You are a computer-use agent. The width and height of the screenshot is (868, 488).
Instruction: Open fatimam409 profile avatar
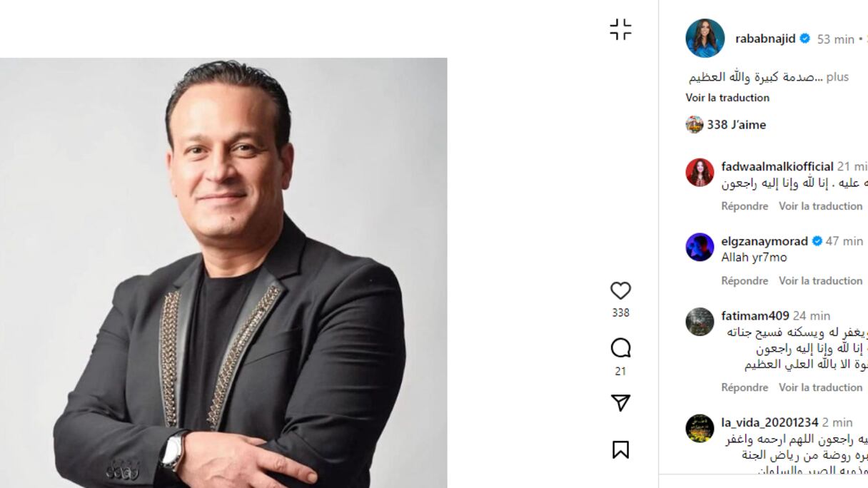click(700, 322)
